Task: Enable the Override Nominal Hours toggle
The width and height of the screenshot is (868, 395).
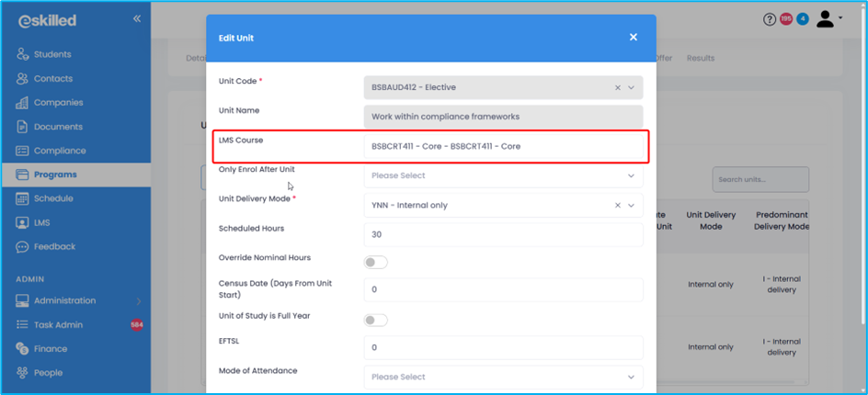Action: (x=376, y=263)
